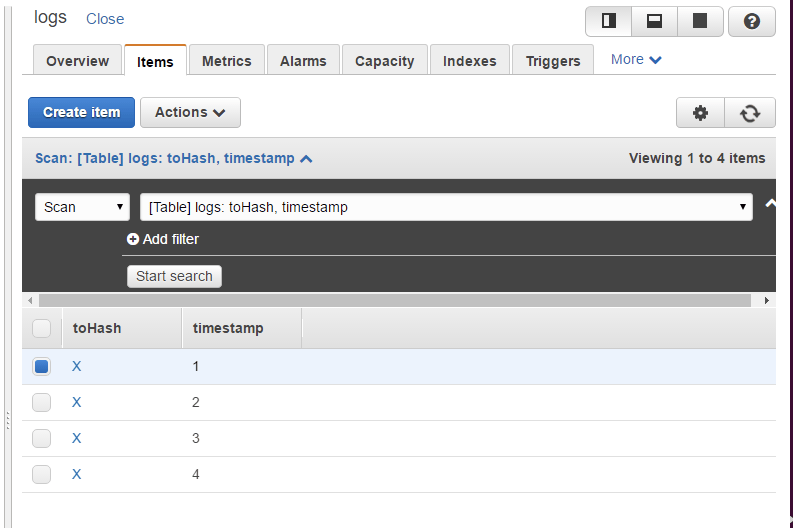The width and height of the screenshot is (793, 528).
Task: Open the Scan/Query type dropdown
Action: click(x=82, y=207)
